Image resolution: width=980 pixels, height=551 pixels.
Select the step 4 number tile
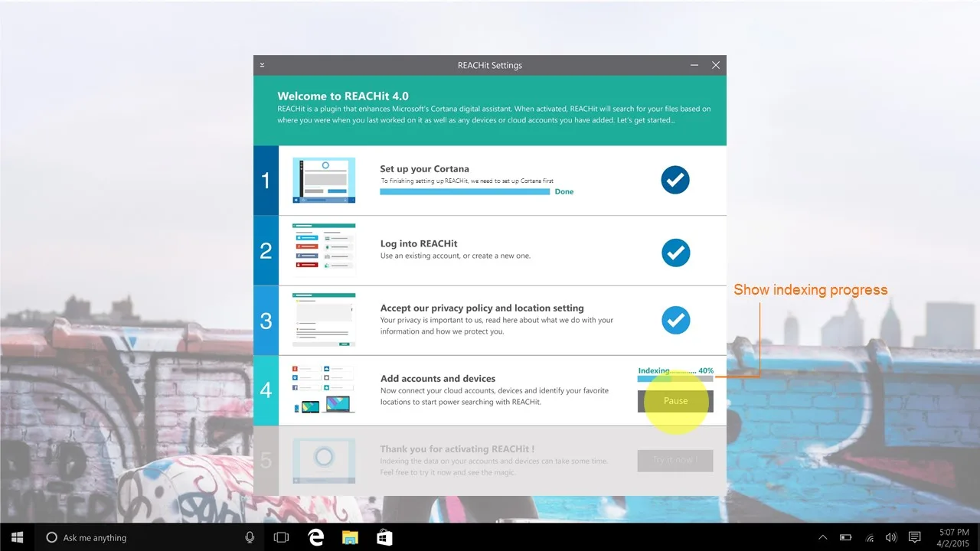click(x=266, y=390)
